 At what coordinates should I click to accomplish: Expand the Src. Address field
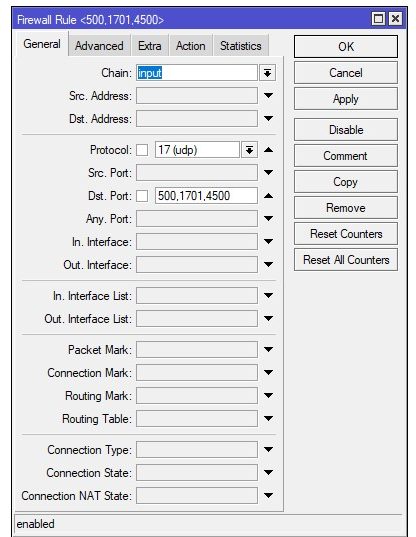268,96
